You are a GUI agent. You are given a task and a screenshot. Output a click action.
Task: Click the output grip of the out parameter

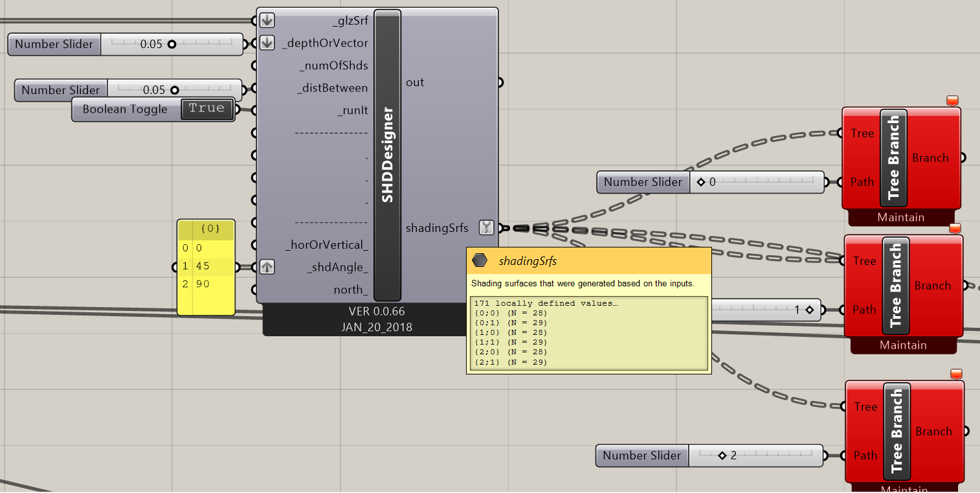[499, 82]
